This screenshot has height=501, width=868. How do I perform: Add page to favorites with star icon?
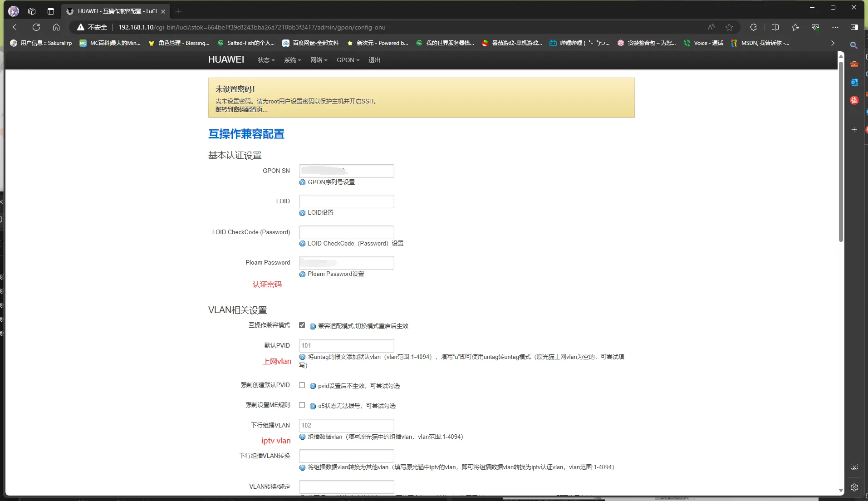729,27
